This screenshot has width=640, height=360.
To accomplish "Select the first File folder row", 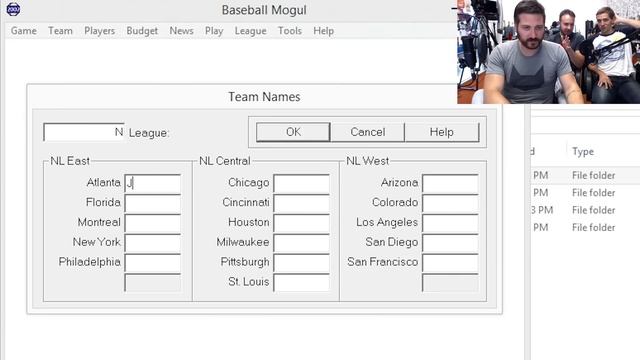I will click(x=585, y=176).
